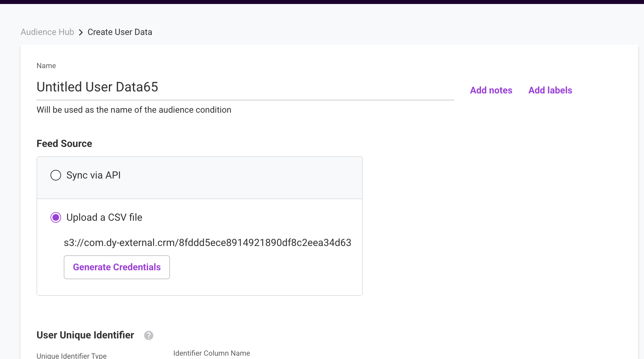Select the Sync via API radio button
Image resolution: width=644 pixels, height=359 pixels.
pyautogui.click(x=56, y=175)
